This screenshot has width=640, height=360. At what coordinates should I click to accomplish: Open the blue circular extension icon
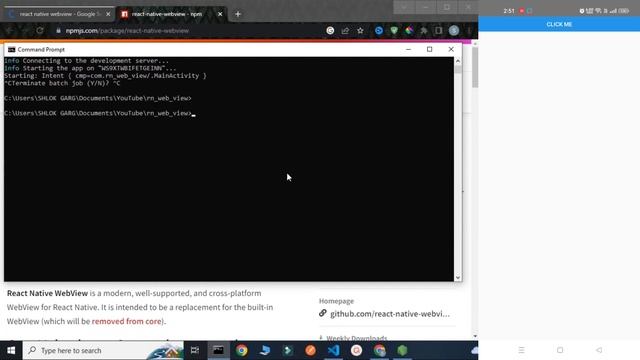(x=379, y=31)
